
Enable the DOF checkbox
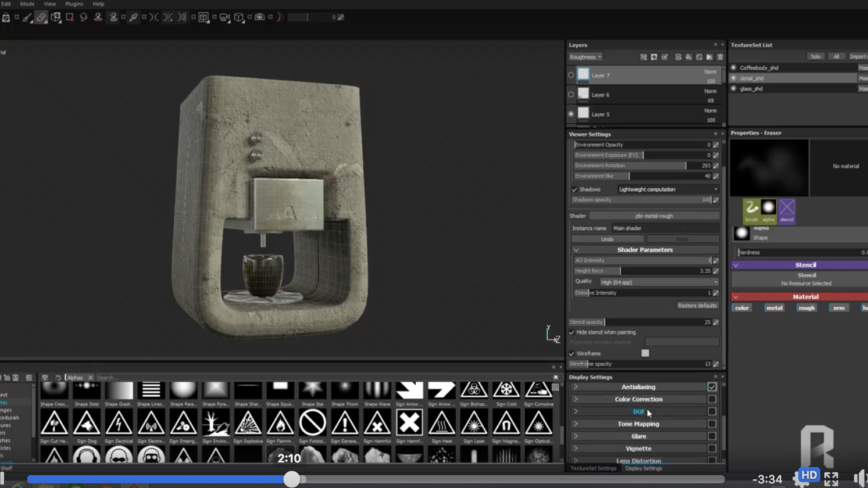(x=712, y=412)
